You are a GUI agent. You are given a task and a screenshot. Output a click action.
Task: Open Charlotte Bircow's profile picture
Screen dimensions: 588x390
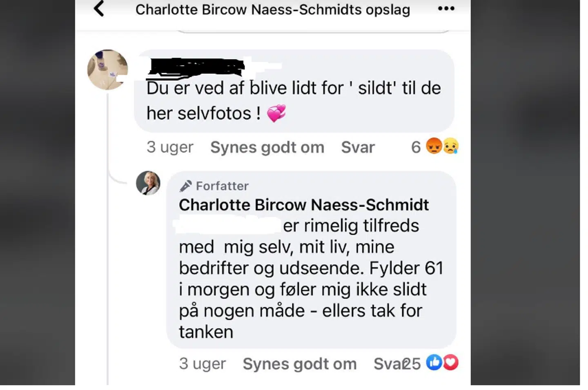(148, 183)
